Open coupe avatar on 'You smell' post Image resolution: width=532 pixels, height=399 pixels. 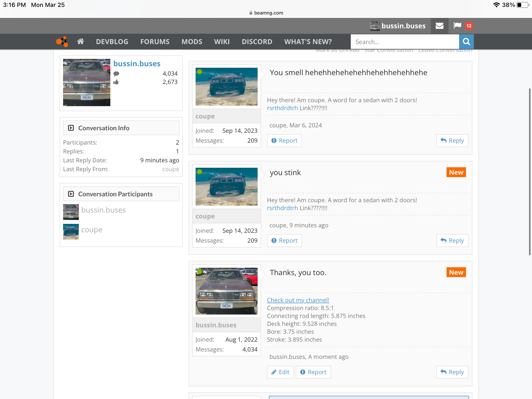click(227, 87)
